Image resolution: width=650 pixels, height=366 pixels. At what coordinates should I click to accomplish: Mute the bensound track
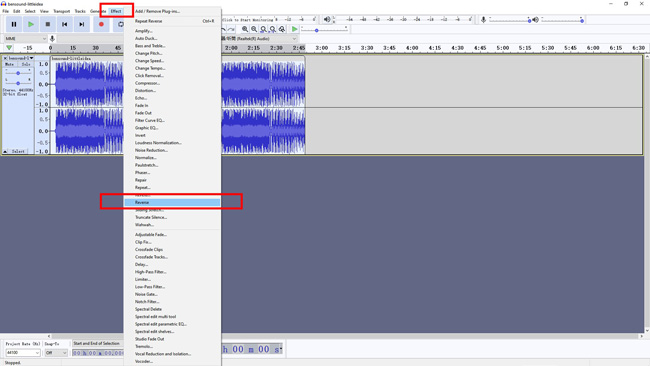pos(10,65)
